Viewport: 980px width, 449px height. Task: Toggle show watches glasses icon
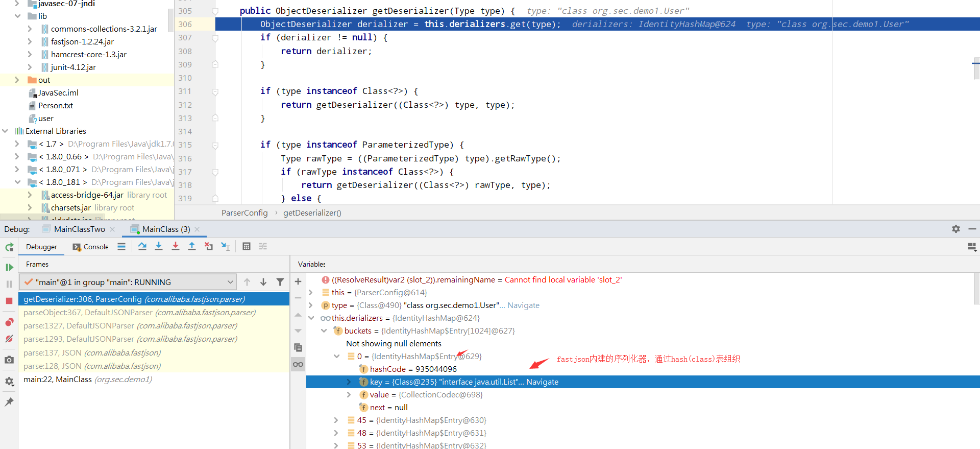coord(298,364)
